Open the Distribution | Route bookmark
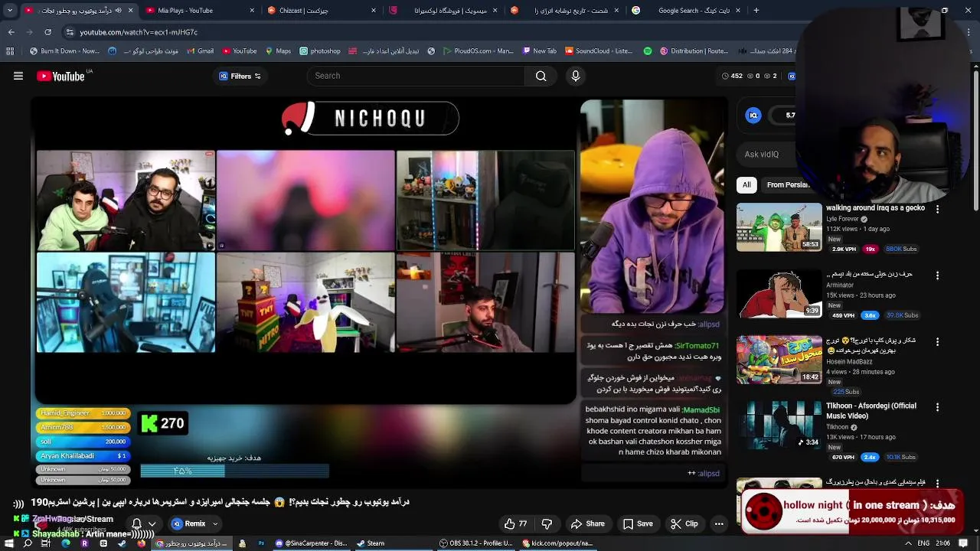Screen dimensions: 980x551 pos(692,51)
